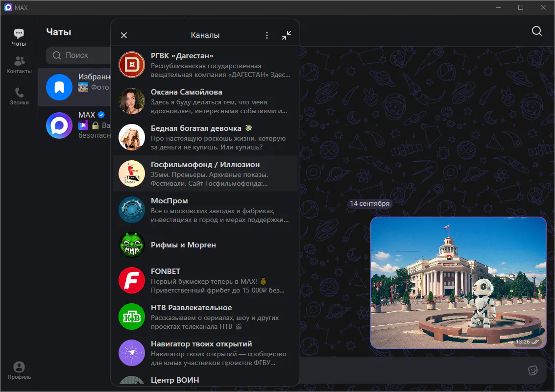
Task: Open the three-dot menu in Каналы
Action: click(267, 35)
